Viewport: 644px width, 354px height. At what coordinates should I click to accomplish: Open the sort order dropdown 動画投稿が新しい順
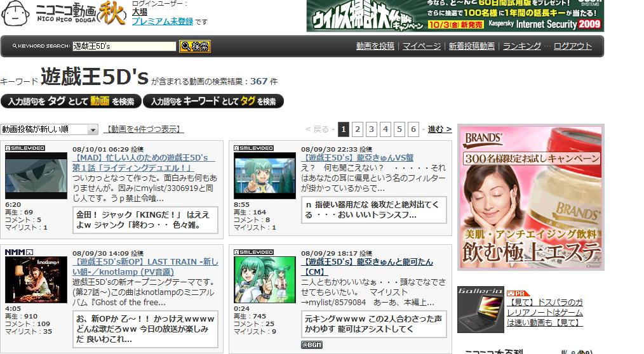[49, 129]
